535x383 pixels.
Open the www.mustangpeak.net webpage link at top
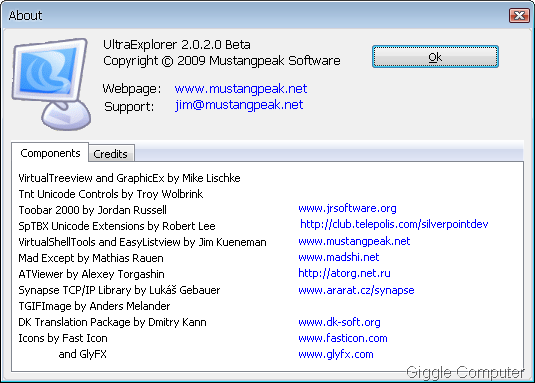pos(241,89)
